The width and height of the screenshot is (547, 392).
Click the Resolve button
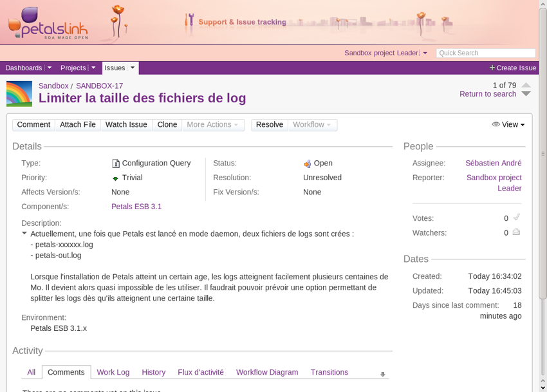pos(269,125)
